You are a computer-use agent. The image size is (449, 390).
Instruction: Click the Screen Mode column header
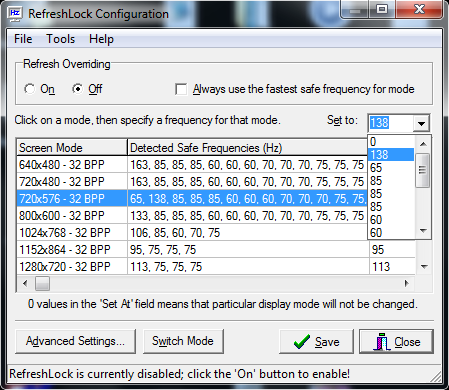(72, 148)
